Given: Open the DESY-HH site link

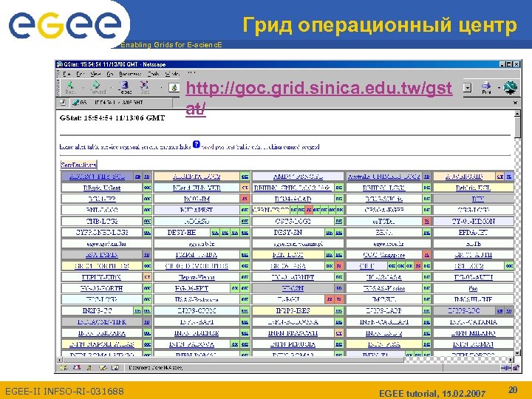Looking at the screenshot, I should pyautogui.click(x=182, y=233).
